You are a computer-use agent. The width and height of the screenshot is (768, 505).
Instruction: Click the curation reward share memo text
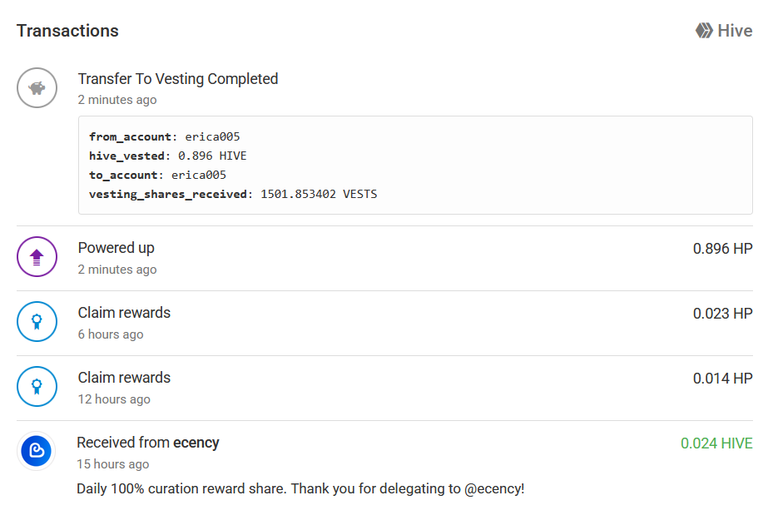coord(300,489)
